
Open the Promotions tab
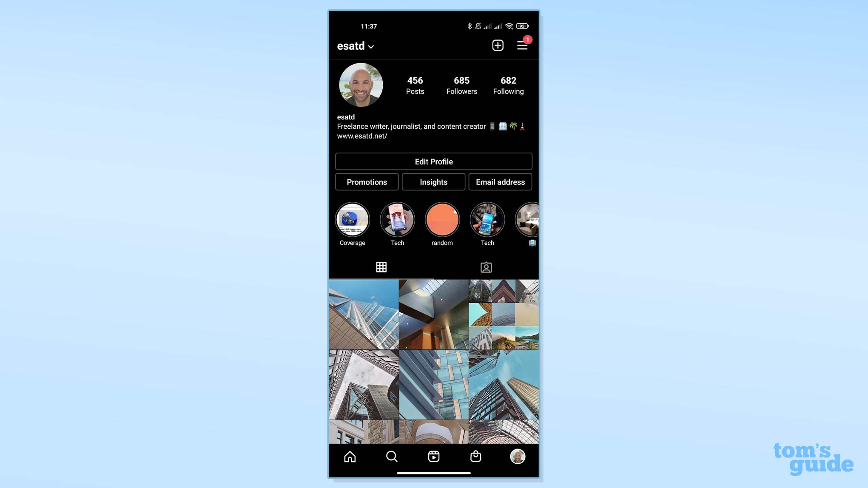[x=367, y=182]
